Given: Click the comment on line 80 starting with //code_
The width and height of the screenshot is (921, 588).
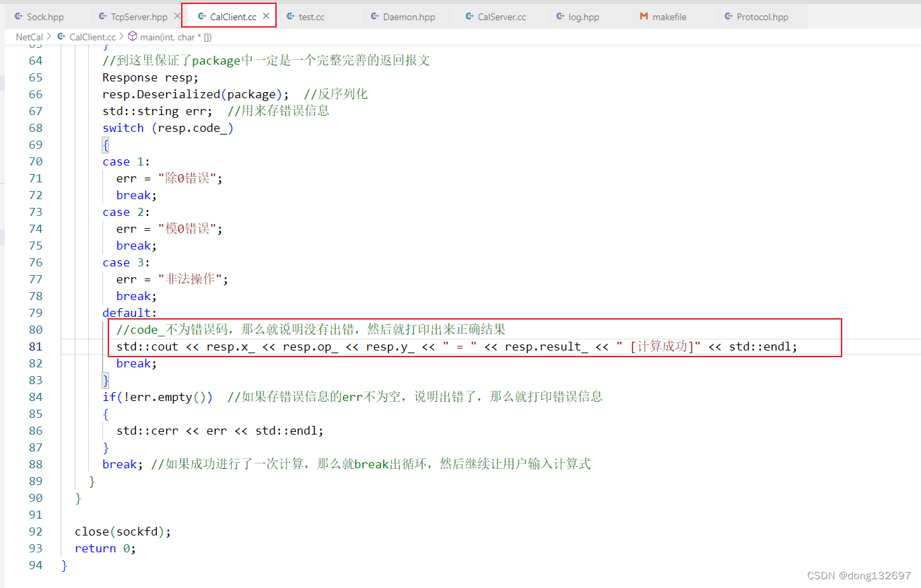Looking at the screenshot, I should click(311, 330).
